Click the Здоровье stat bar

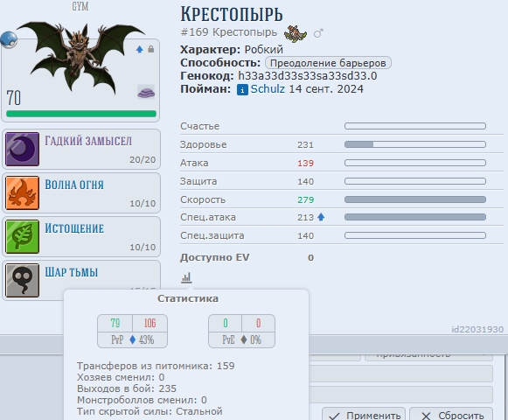(415, 144)
